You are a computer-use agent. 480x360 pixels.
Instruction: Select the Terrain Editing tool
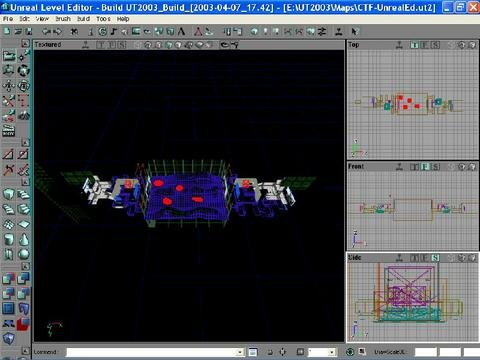coord(24,115)
